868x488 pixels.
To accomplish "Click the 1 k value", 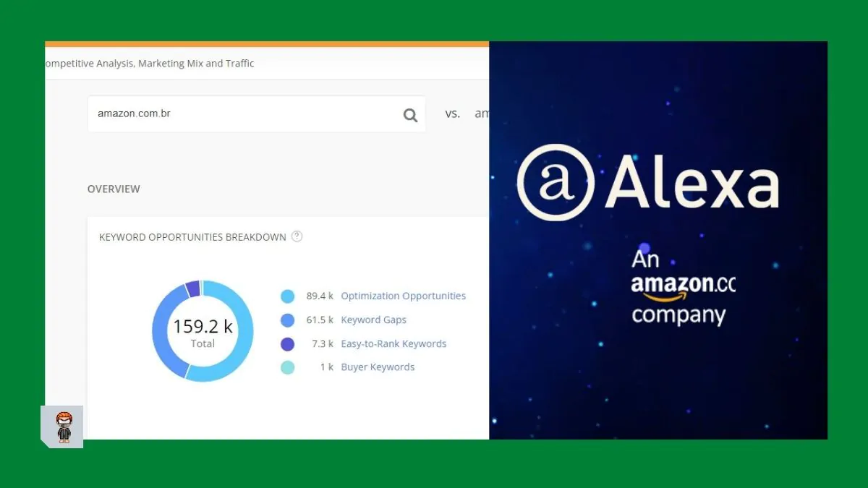I will pyautogui.click(x=326, y=367).
